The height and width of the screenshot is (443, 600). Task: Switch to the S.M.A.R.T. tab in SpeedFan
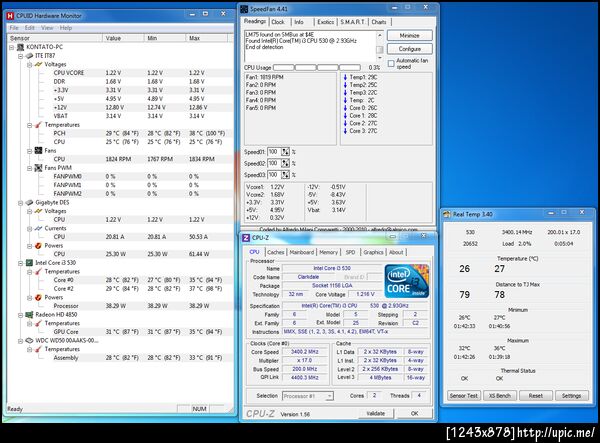click(x=352, y=22)
